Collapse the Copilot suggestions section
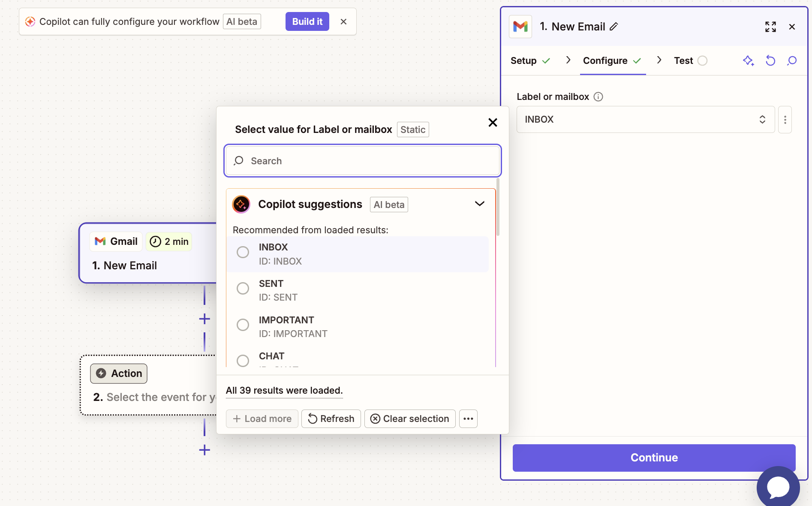The image size is (812, 506). tap(479, 204)
